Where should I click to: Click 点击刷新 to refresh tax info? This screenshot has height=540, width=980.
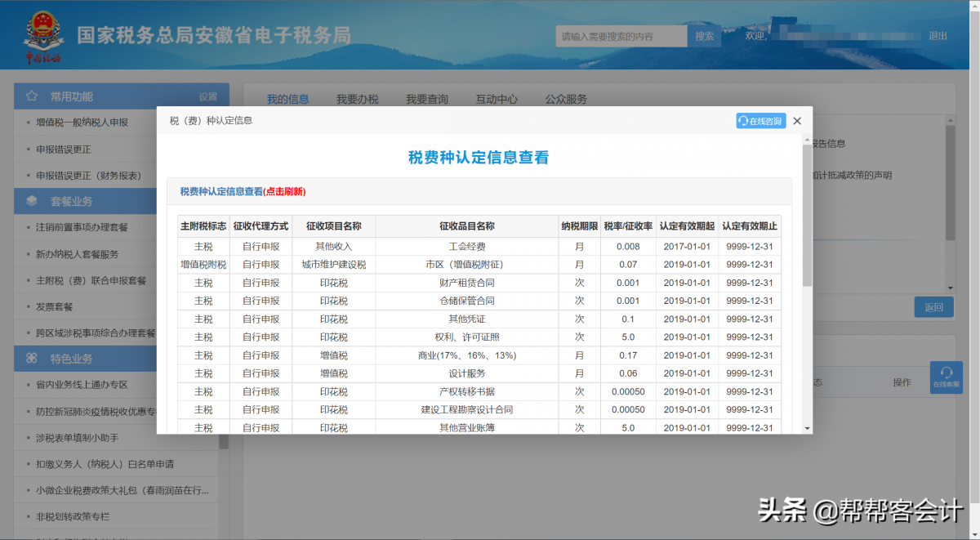(284, 192)
